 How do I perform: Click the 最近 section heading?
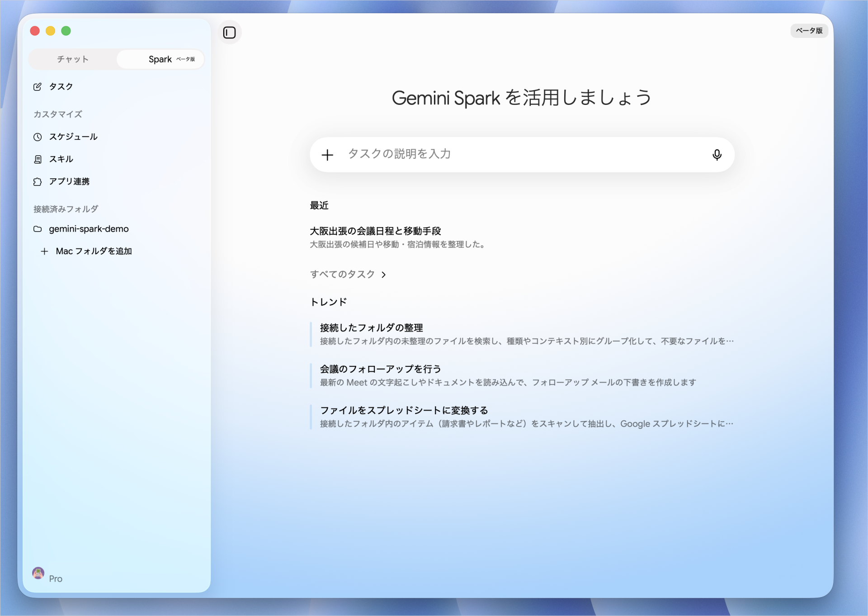[x=319, y=205]
